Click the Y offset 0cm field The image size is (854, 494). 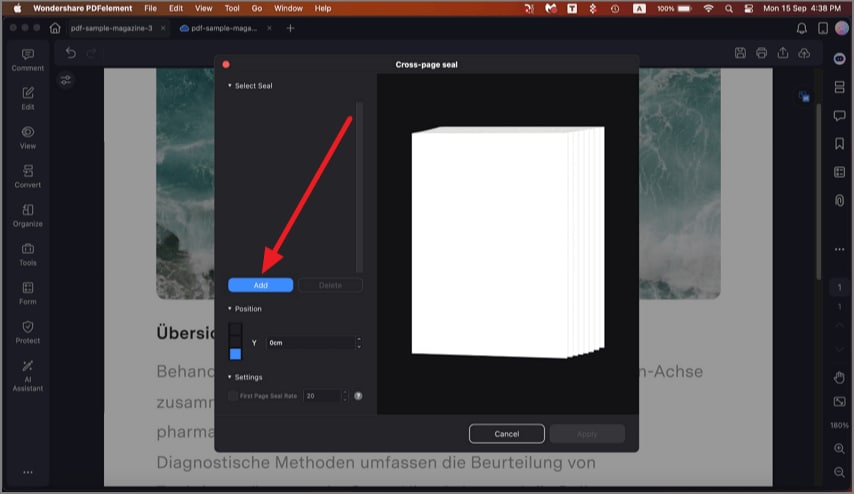310,343
